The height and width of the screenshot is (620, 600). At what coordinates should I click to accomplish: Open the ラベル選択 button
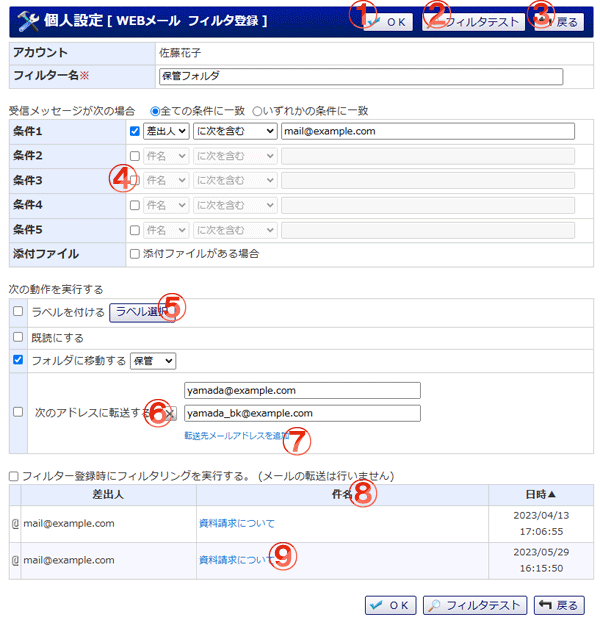coord(142,312)
